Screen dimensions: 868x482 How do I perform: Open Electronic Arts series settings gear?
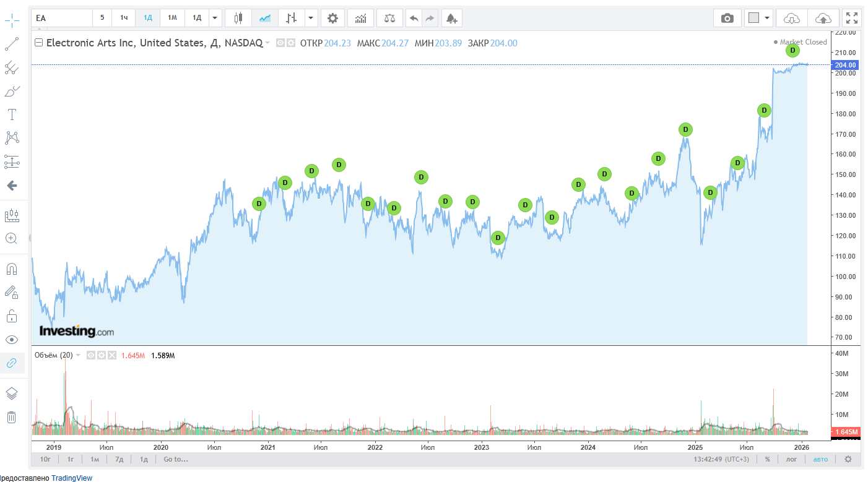coord(290,43)
